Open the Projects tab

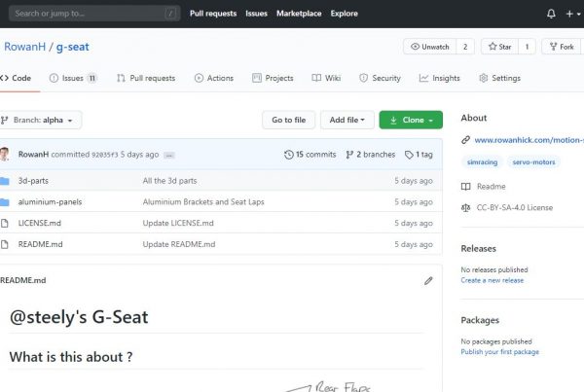273,78
